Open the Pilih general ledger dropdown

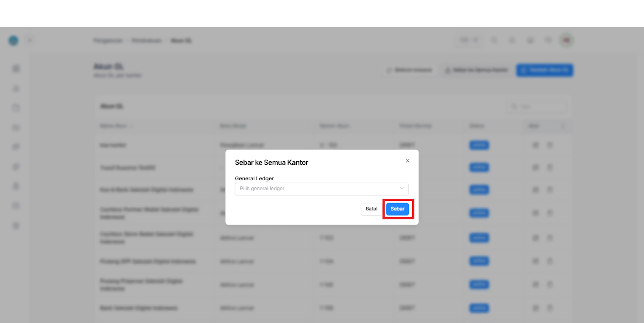point(322,189)
